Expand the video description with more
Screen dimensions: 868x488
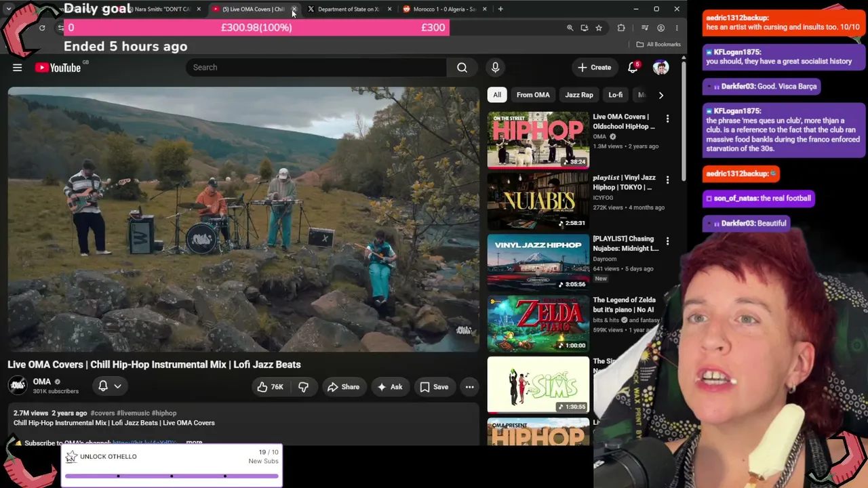coord(194,443)
